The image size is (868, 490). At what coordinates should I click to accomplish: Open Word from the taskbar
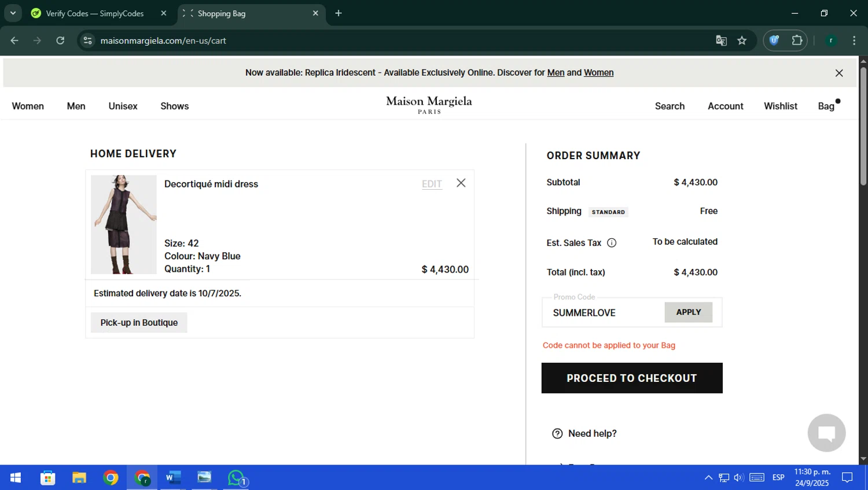click(x=173, y=478)
